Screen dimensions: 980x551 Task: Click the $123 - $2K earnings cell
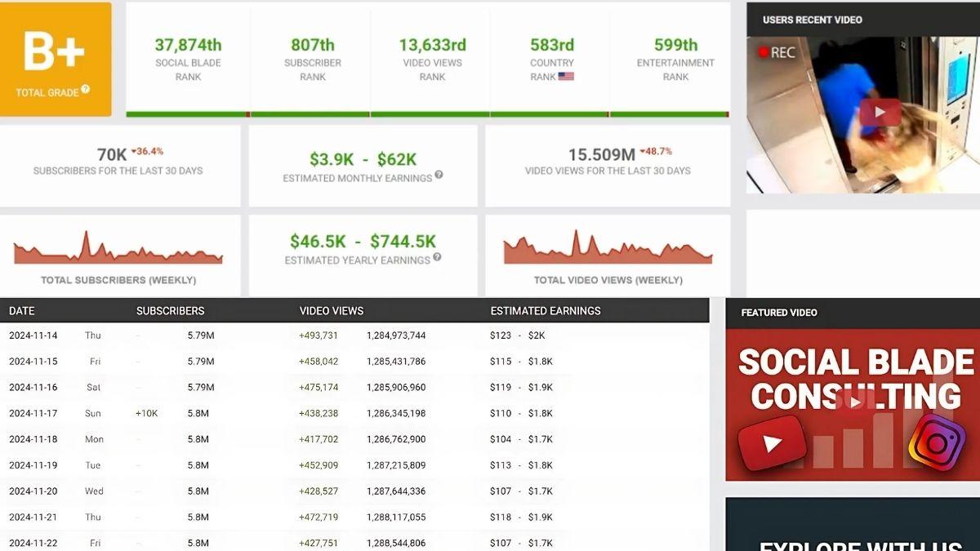(517, 335)
